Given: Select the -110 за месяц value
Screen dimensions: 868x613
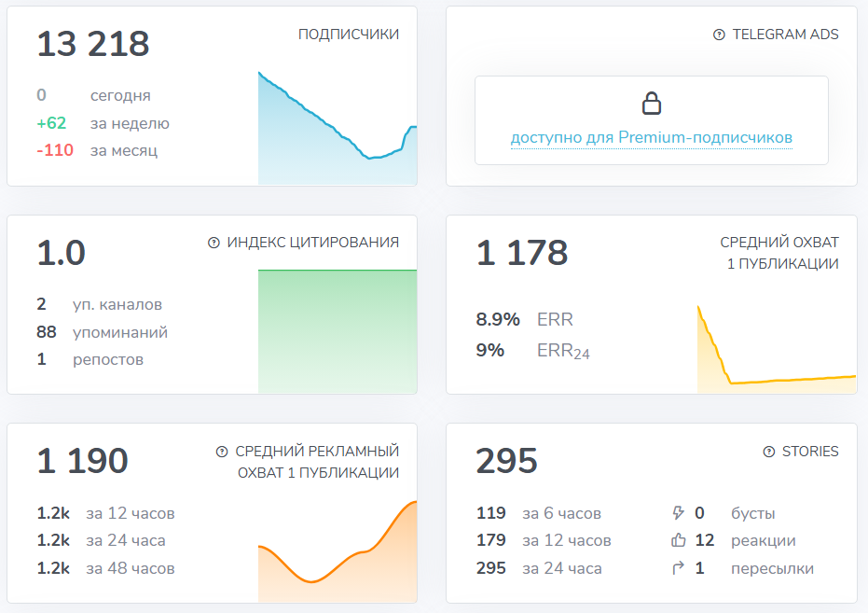Looking at the screenshot, I should coord(55,150).
